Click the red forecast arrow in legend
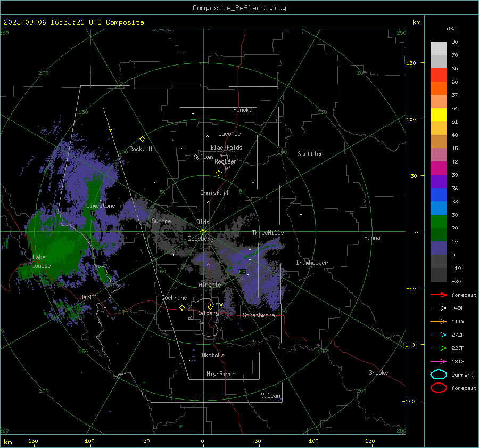 (439, 295)
